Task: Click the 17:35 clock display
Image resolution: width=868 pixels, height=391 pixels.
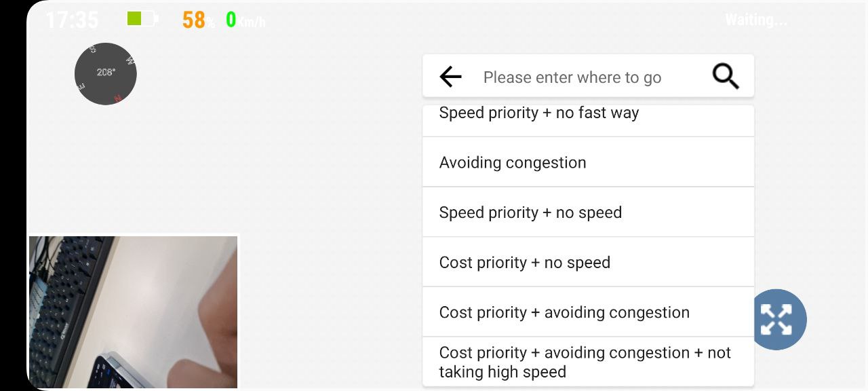Action: (x=73, y=20)
